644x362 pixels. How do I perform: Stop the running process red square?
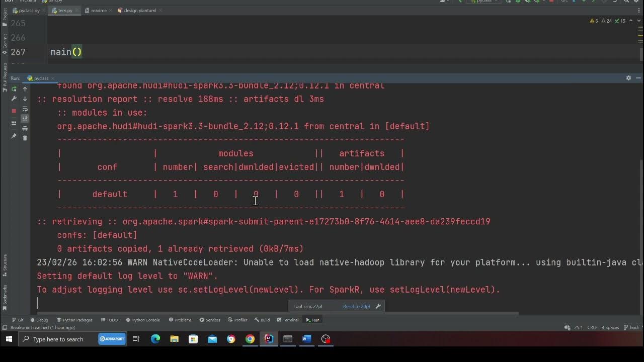click(x=14, y=111)
